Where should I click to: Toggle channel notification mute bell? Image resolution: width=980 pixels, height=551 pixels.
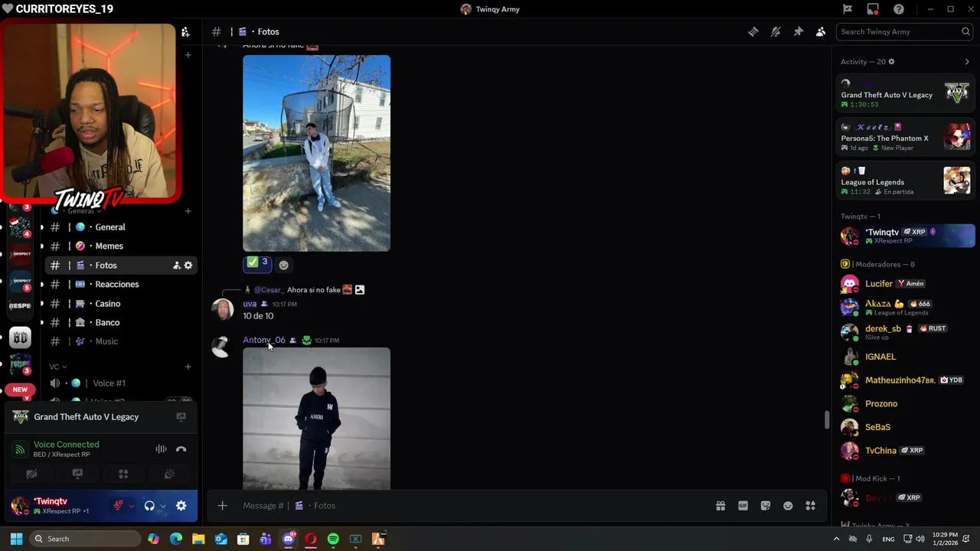click(776, 31)
